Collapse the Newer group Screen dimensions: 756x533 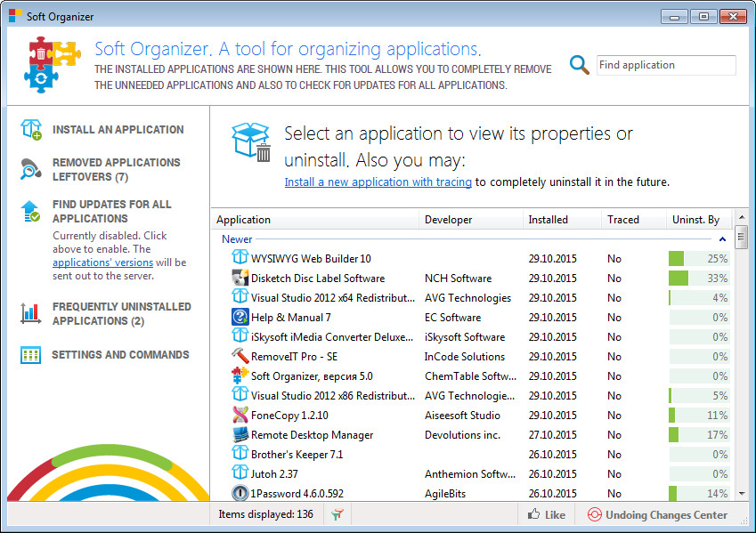[x=722, y=239]
